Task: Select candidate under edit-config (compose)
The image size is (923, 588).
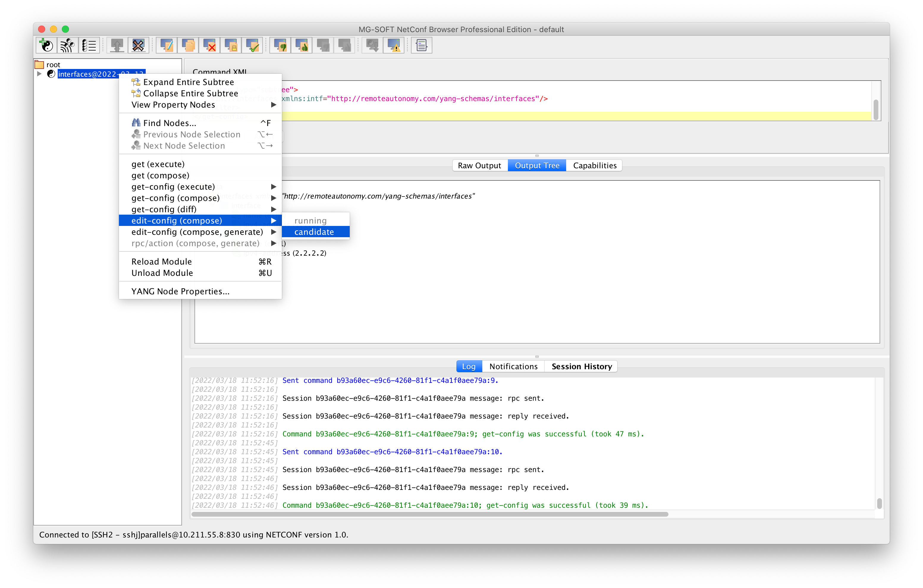Action: pyautogui.click(x=314, y=232)
